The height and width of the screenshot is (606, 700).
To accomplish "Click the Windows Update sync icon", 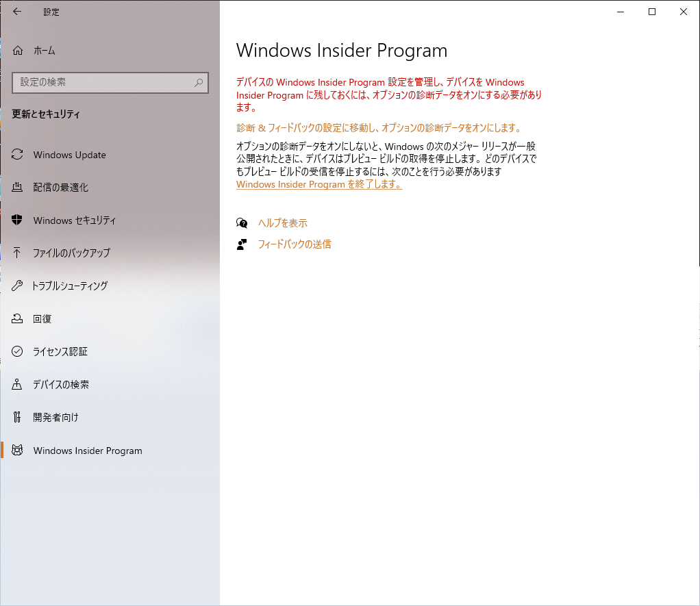I will [x=17, y=154].
